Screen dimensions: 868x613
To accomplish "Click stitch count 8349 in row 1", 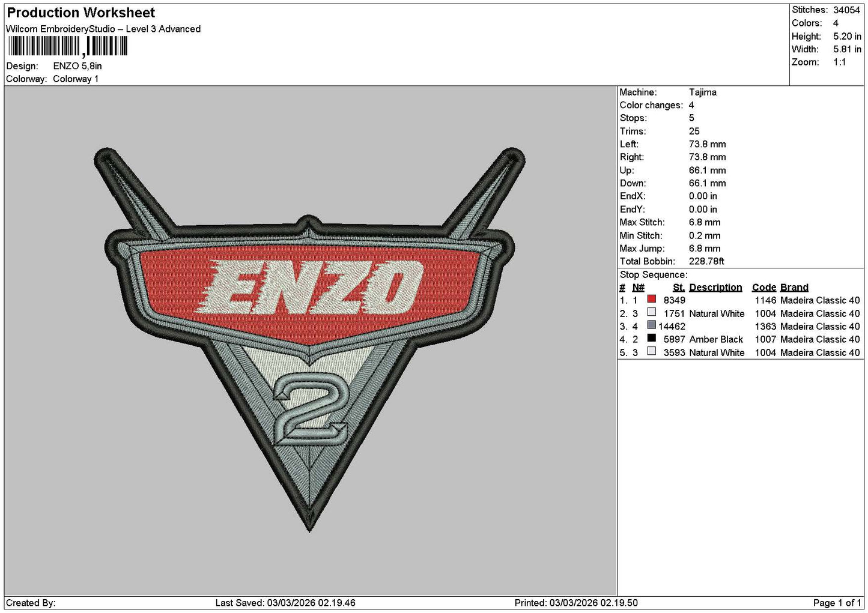I will tap(675, 300).
